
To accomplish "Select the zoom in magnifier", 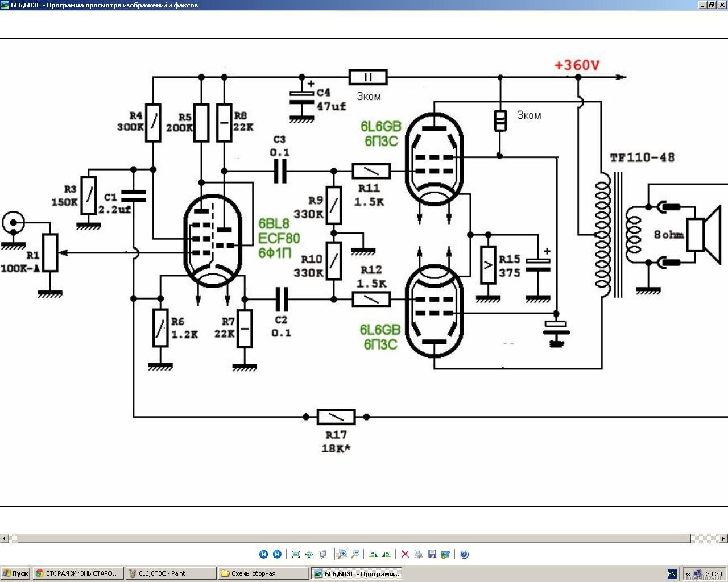I will pos(341,554).
